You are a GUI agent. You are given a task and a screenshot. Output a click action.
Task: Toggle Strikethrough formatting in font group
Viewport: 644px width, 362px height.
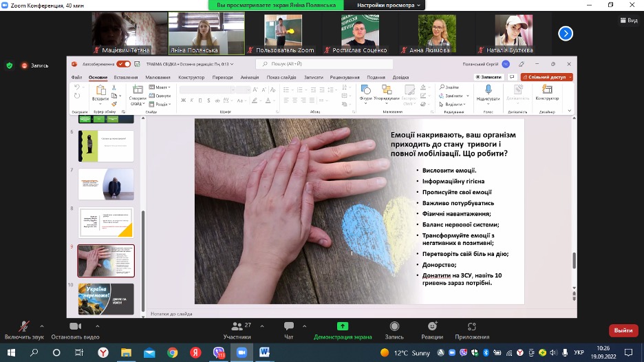(217, 100)
